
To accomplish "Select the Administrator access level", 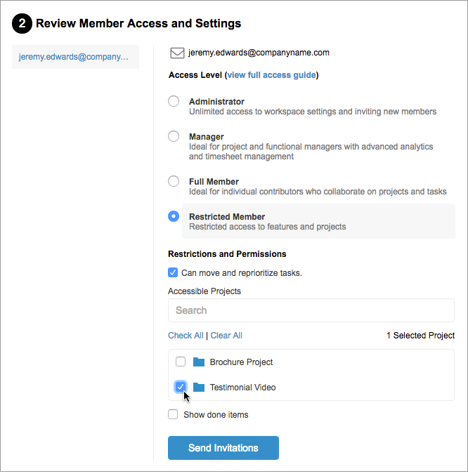I will pos(174,102).
